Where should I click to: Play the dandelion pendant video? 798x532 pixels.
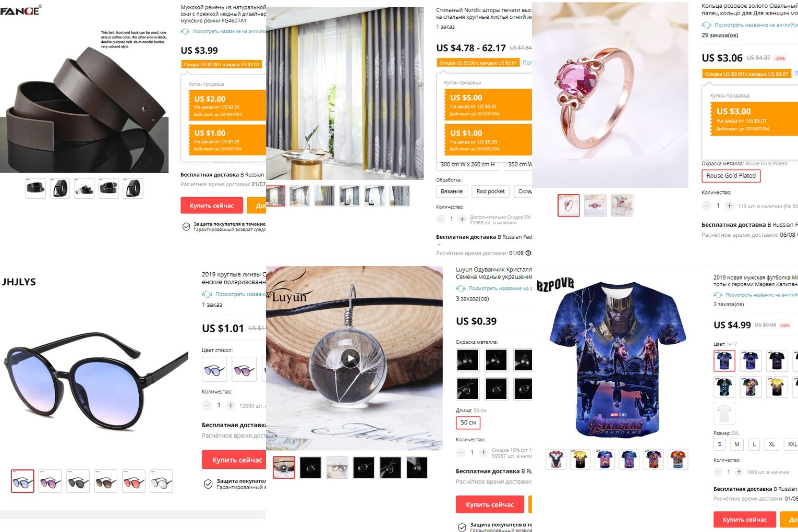coord(351,358)
